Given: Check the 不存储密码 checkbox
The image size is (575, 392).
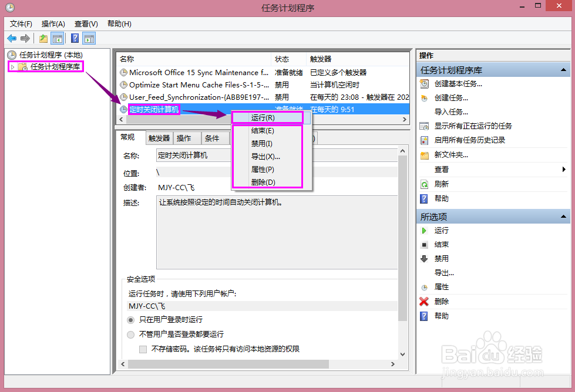Looking at the screenshot, I should (142, 349).
